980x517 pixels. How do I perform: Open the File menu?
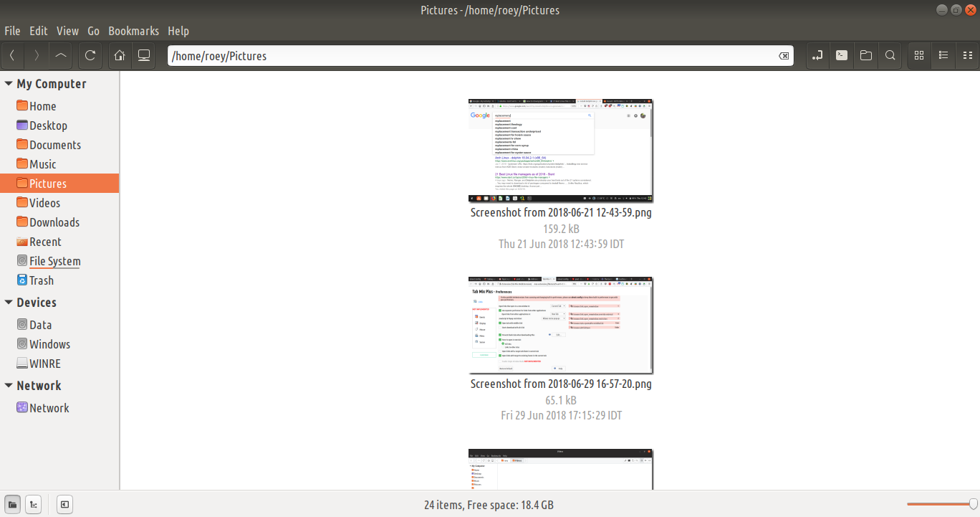(x=12, y=31)
